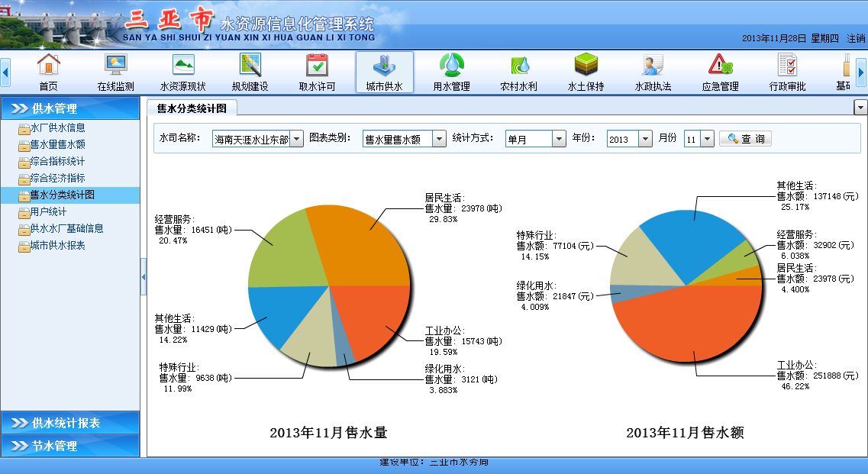Expand the 供水统计报表 panel
Viewport: 868px width, 474px height.
[x=70, y=423]
